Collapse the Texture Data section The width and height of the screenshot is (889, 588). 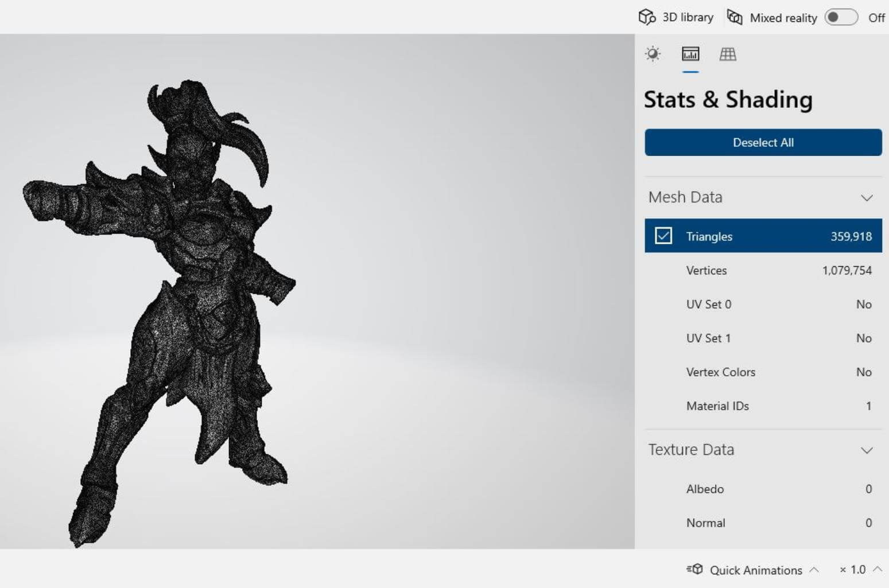pyautogui.click(x=867, y=450)
